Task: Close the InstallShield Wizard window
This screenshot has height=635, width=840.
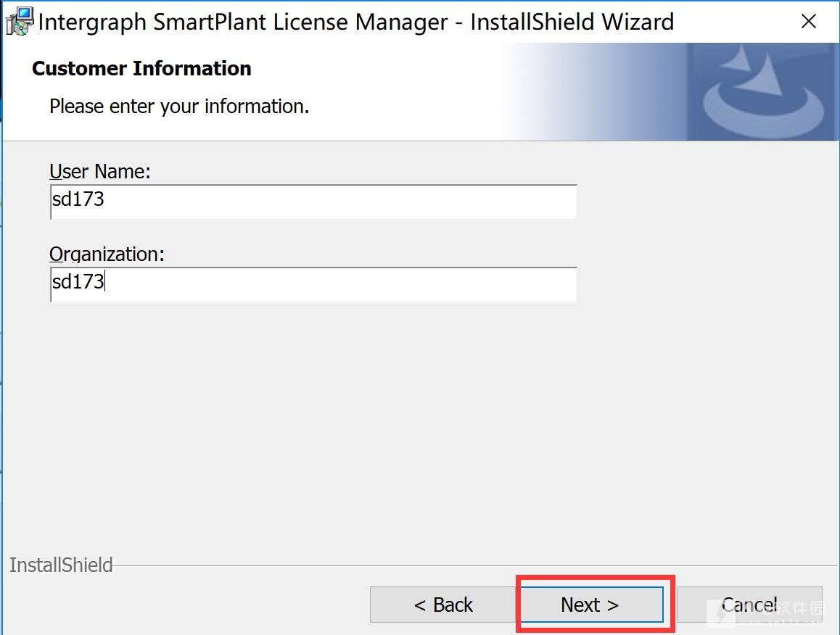Action: click(808, 22)
